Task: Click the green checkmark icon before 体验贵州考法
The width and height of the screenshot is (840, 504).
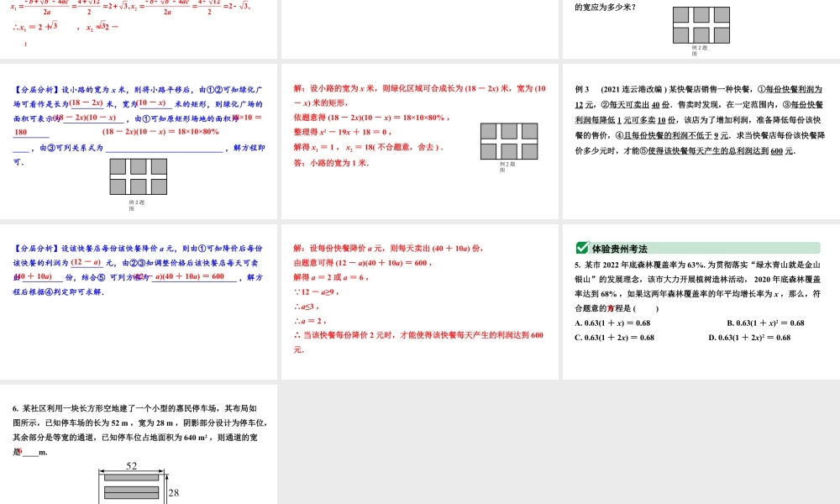Action: [582, 247]
